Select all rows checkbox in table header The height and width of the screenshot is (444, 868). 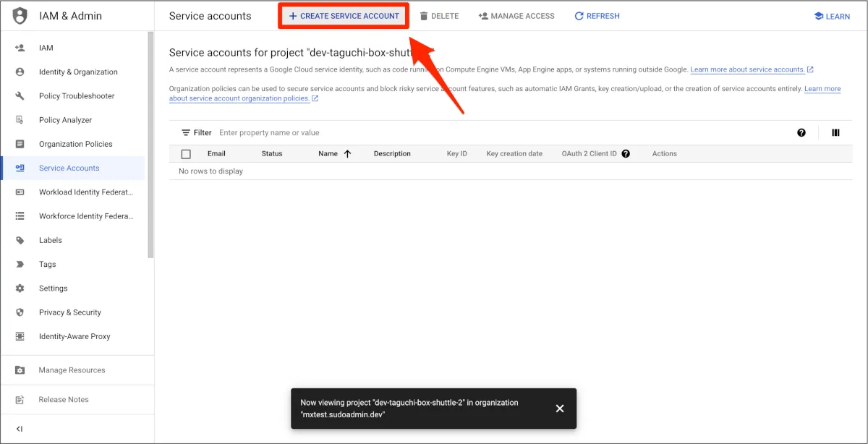coord(186,154)
